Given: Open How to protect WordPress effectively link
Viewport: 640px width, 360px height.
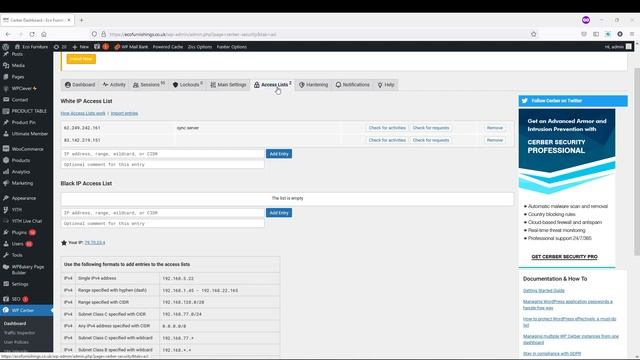Looking at the screenshot, I should [569, 322].
